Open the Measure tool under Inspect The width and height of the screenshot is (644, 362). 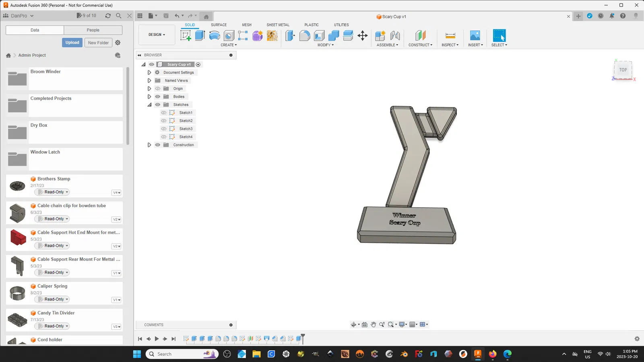pos(450,35)
